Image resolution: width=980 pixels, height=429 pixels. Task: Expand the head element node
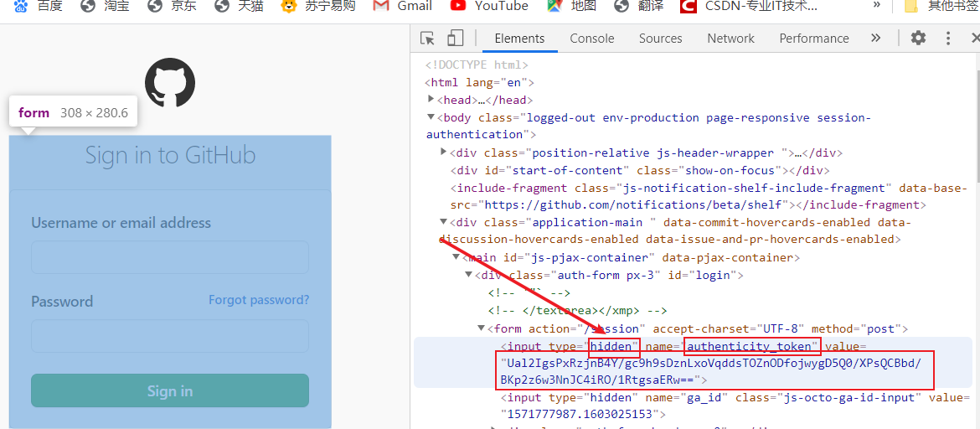pyautogui.click(x=431, y=100)
